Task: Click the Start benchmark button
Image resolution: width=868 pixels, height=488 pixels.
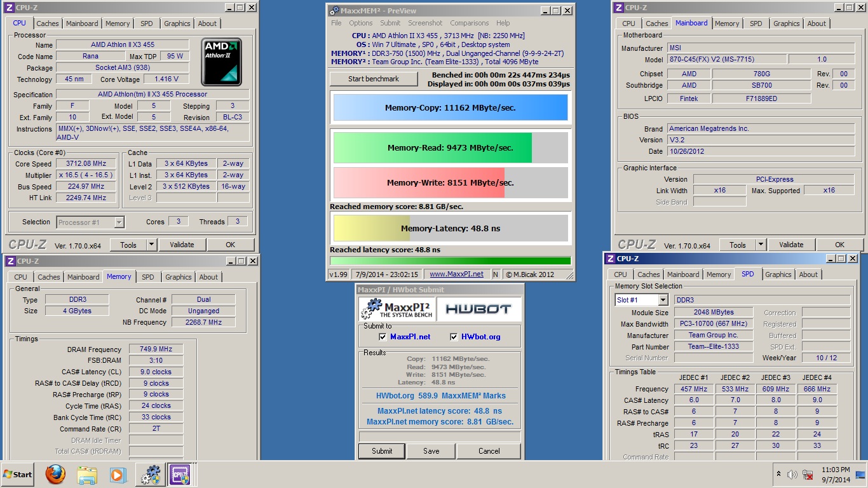Action: tap(374, 79)
